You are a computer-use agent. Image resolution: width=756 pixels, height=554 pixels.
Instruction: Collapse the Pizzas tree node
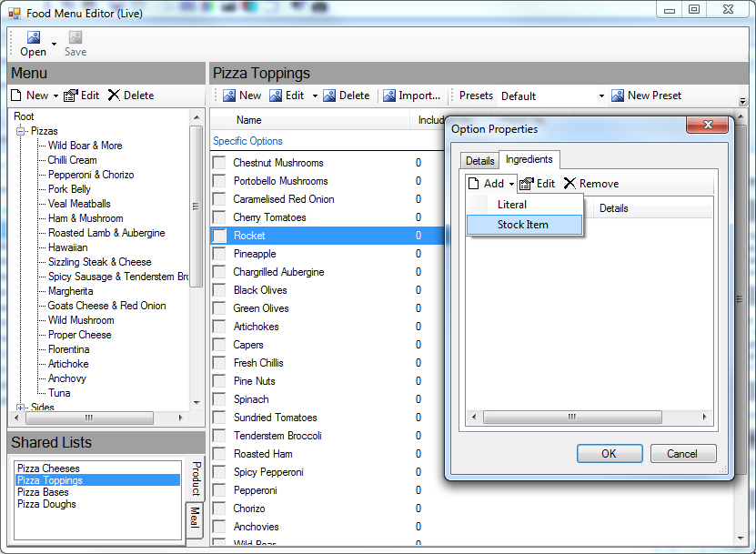(x=21, y=131)
